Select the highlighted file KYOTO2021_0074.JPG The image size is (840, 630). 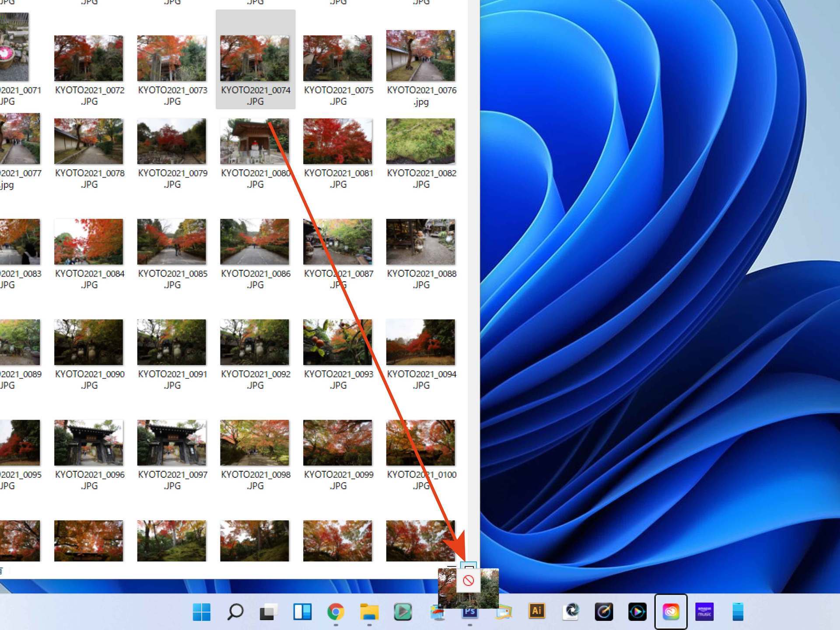pos(255,59)
